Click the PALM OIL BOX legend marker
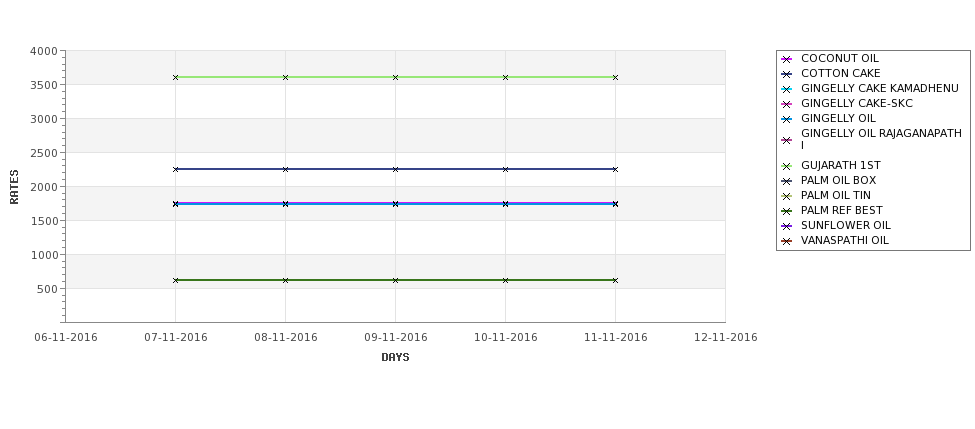 (787, 181)
